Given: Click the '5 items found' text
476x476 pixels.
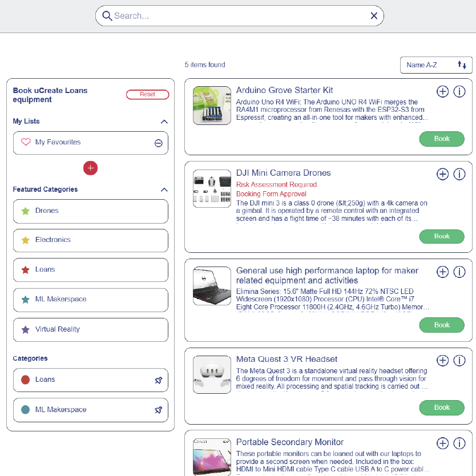Looking at the screenshot, I should click(205, 64).
